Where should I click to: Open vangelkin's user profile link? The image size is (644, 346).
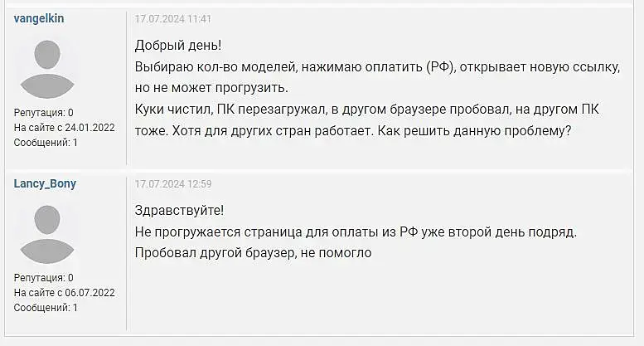pos(40,18)
